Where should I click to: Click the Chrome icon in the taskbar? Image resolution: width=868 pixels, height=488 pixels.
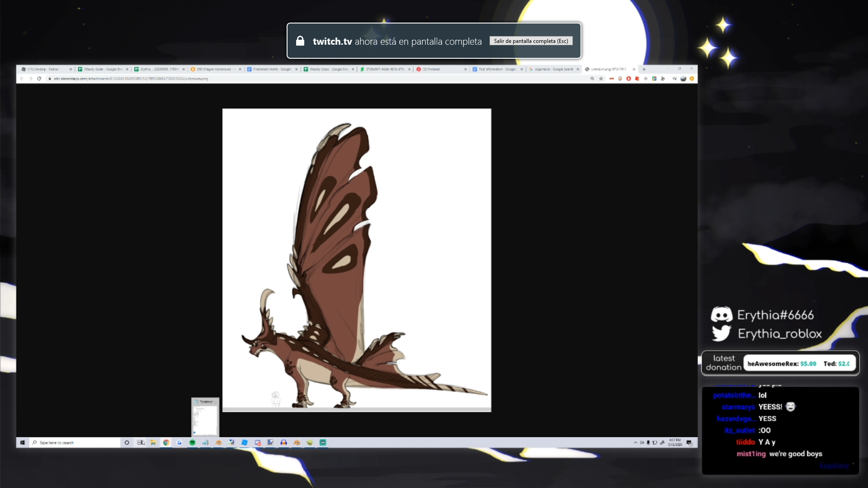coord(166,443)
